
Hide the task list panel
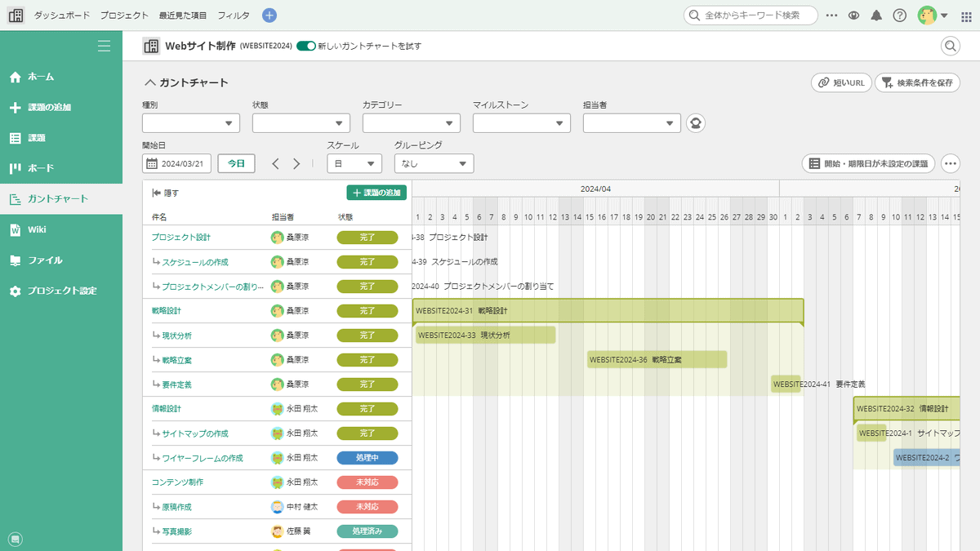point(166,193)
